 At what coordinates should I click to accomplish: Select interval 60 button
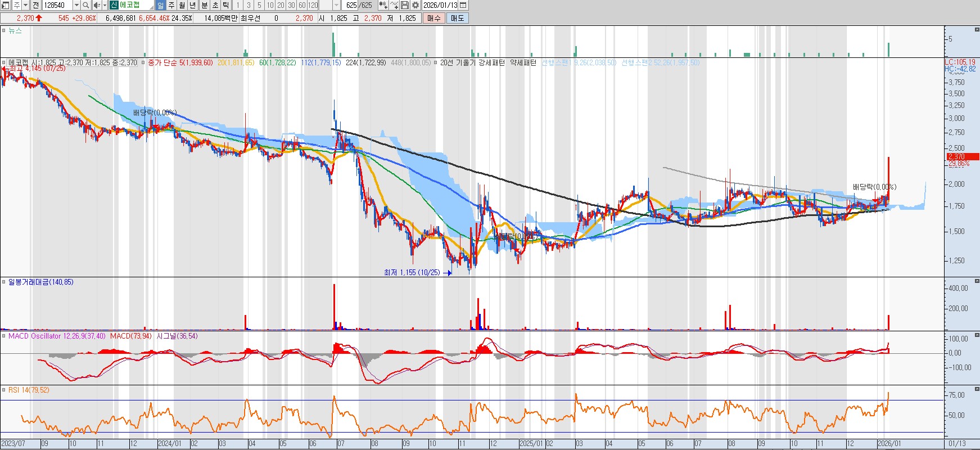click(302, 5)
